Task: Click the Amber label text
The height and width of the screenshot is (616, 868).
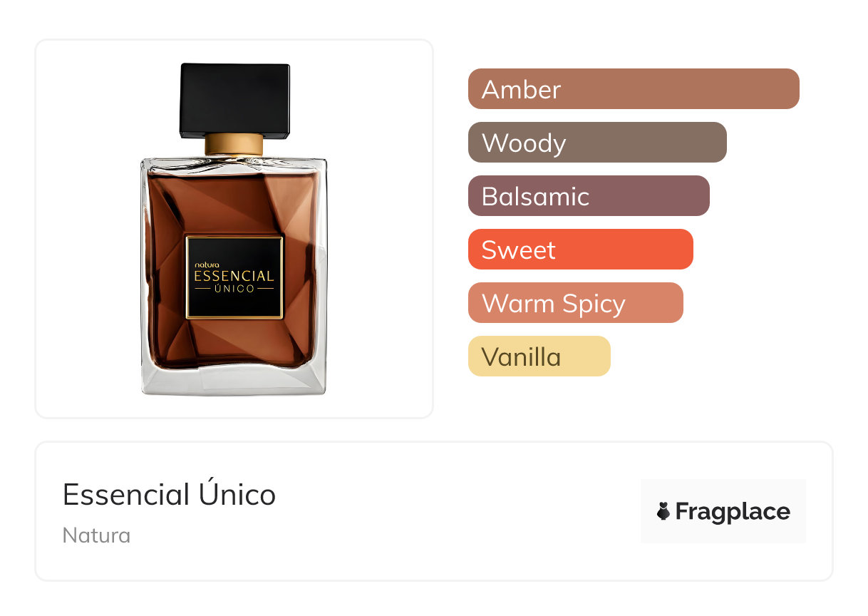Action: tap(521, 90)
